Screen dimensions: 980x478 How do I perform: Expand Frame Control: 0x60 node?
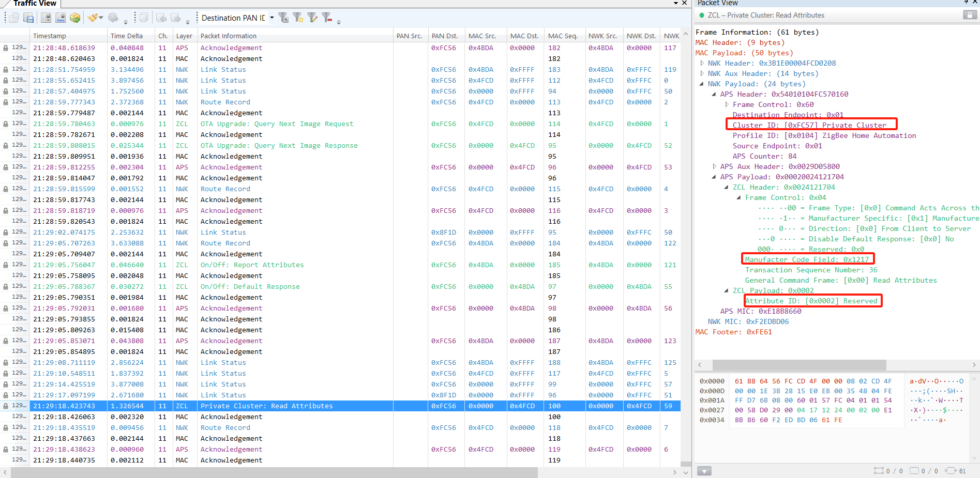[727, 104]
